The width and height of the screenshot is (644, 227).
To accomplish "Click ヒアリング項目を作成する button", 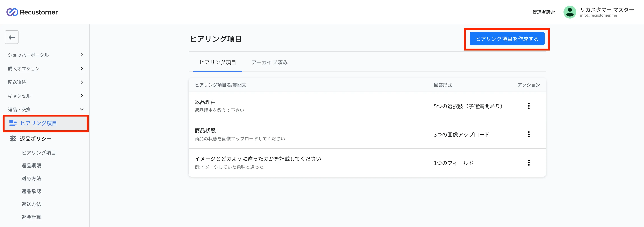I will (507, 39).
